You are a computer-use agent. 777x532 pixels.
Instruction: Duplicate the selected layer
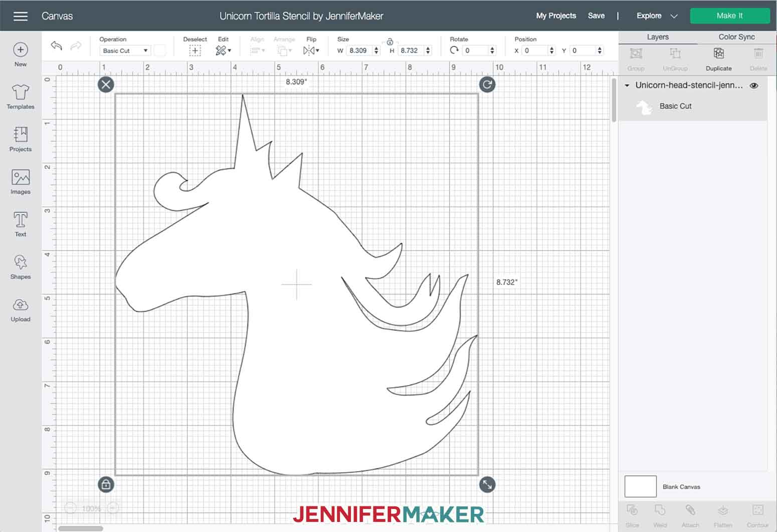(x=718, y=59)
